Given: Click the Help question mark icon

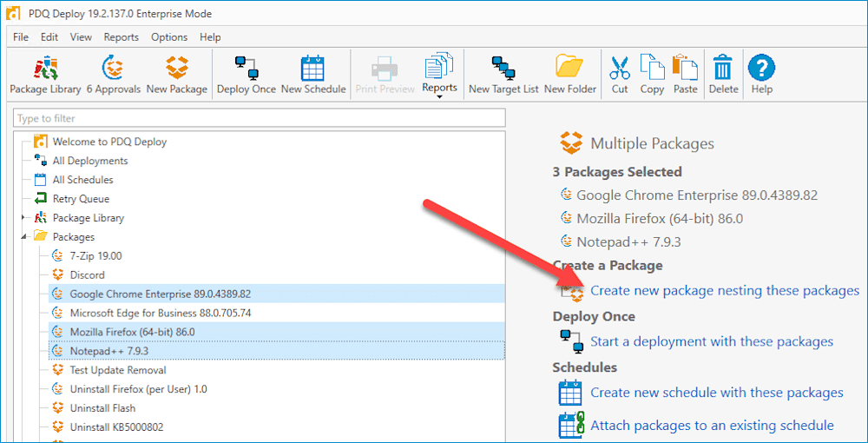Looking at the screenshot, I should coord(761,68).
